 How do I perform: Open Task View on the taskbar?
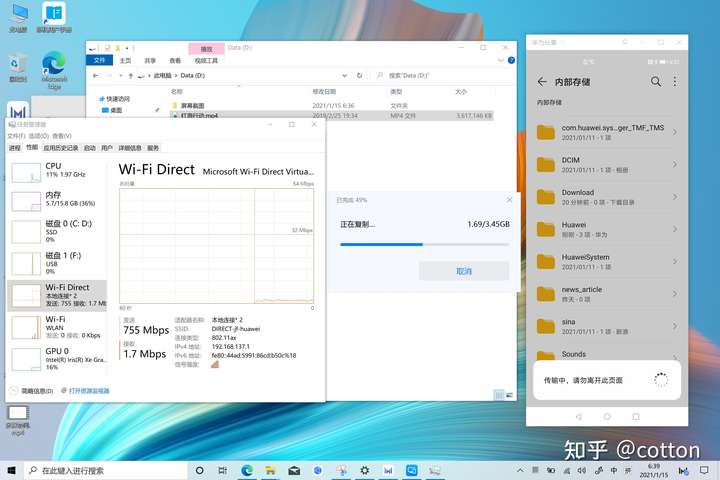point(223,470)
